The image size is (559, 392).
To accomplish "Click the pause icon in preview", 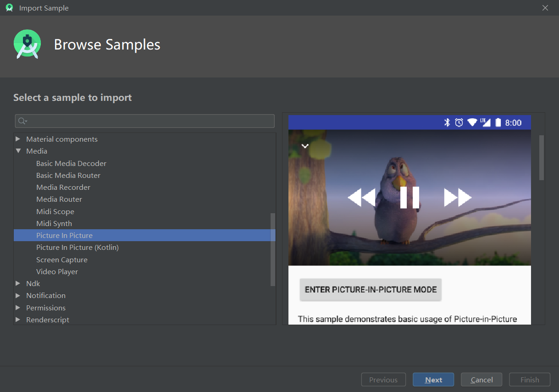I will coord(410,198).
